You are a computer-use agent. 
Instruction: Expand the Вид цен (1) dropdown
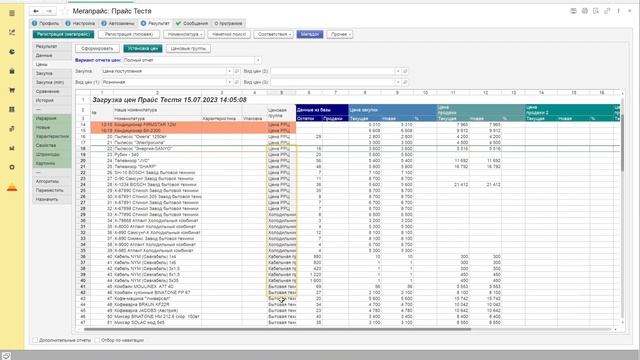[x=229, y=82]
